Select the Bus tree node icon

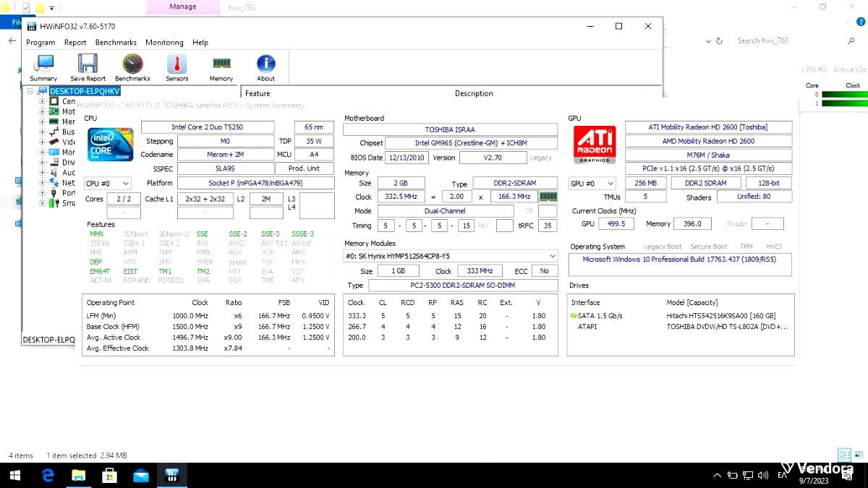[54, 132]
